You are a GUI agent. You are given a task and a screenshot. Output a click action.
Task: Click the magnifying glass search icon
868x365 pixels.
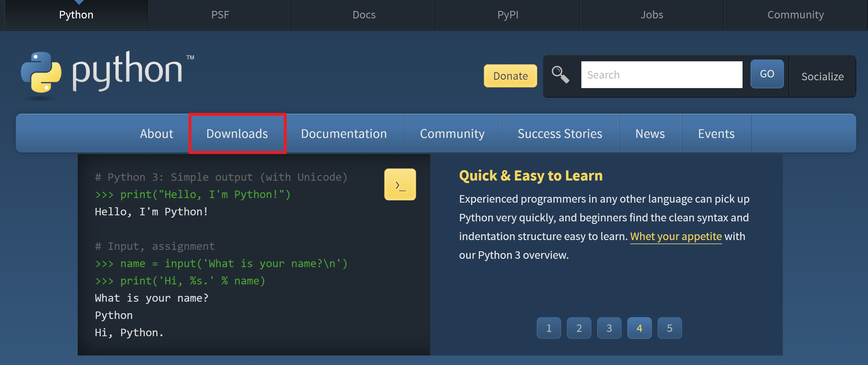tap(560, 75)
